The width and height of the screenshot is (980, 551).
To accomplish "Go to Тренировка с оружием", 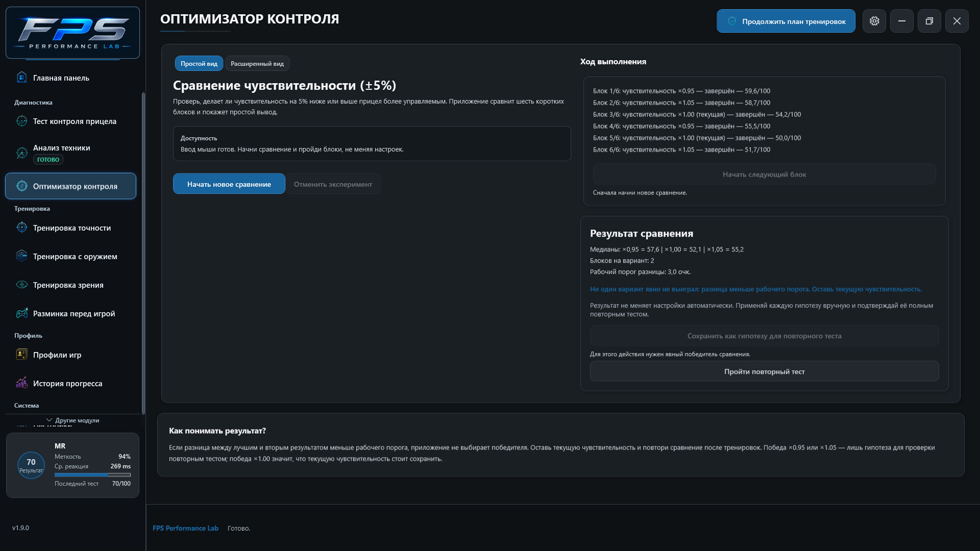I will pyautogui.click(x=70, y=256).
